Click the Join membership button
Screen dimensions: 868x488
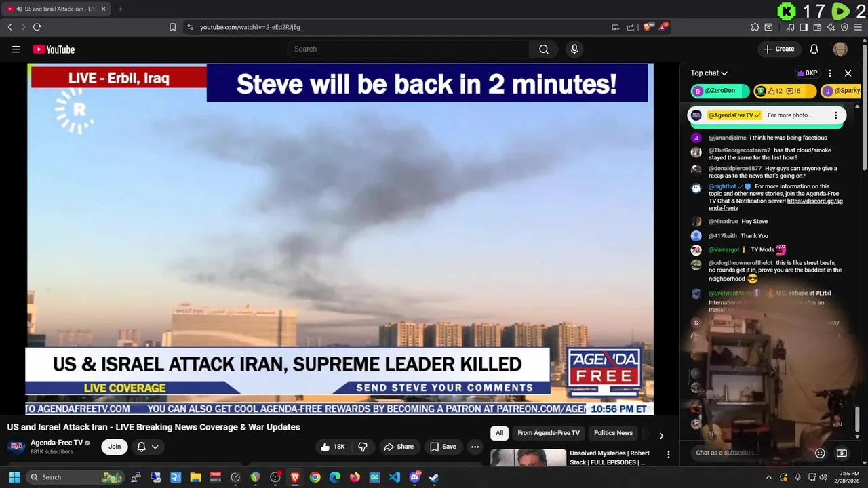115,447
